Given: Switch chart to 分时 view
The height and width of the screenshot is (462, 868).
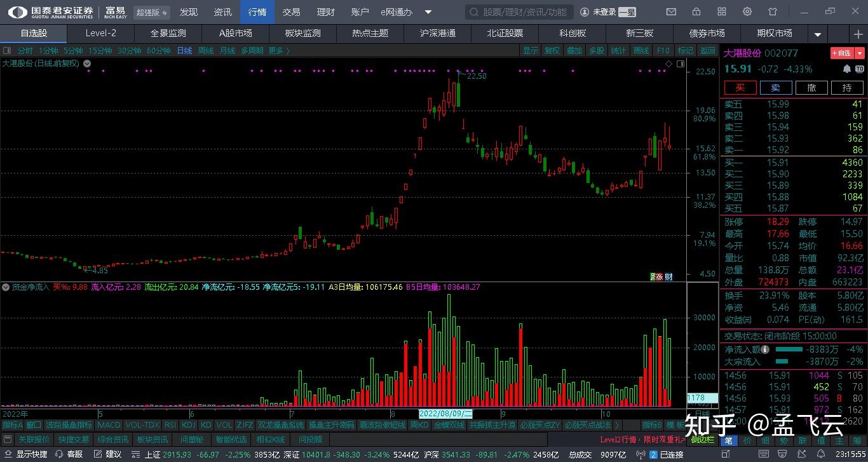Looking at the screenshot, I should click(x=25, y=51).
